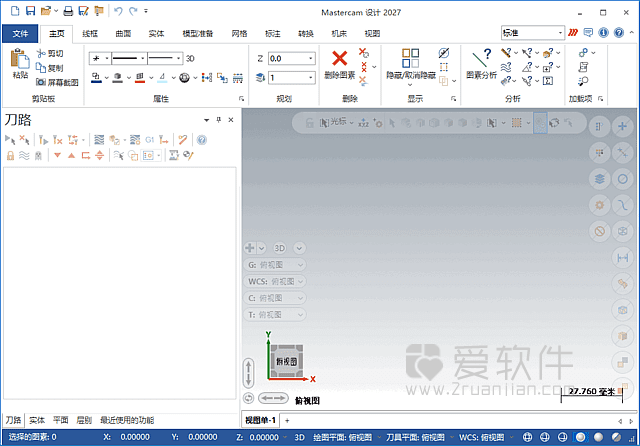Open the 文件 file menu
640x446 pixels.
tap(20, 33)
